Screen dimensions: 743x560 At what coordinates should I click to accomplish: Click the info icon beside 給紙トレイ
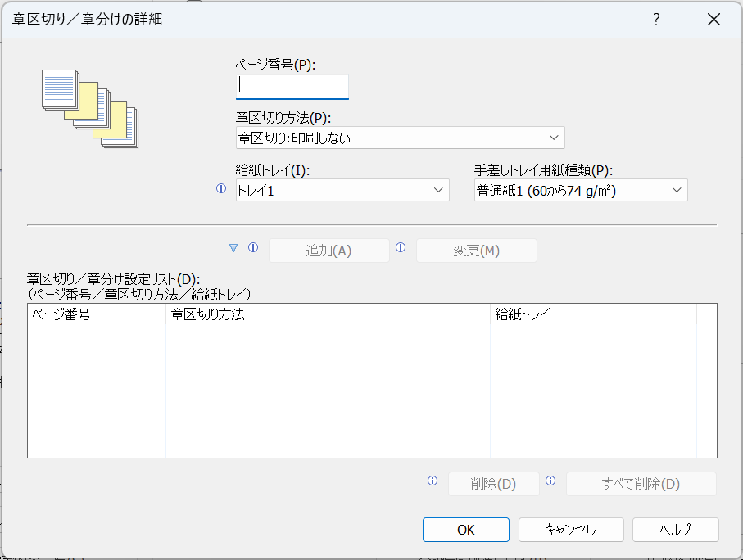tap(220, 188)
